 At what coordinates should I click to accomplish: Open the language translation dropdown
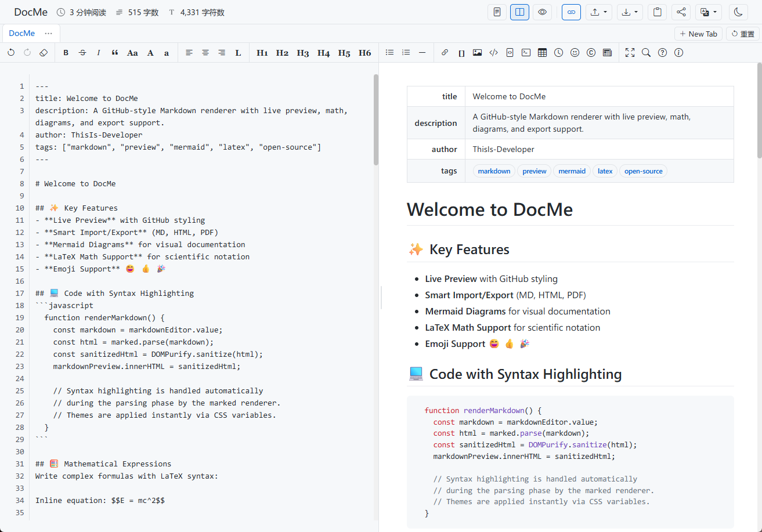click(709, 12)
